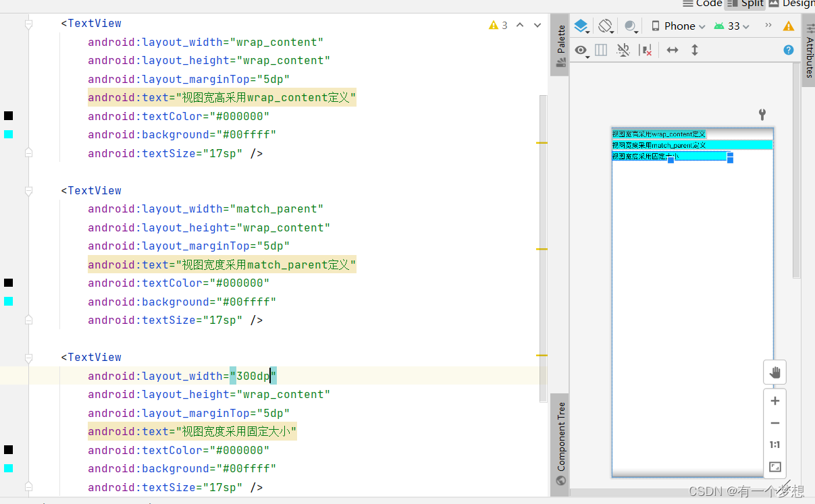Click the 3 warnings indicator in editor
The image size is (815, 504).
point(498,25)
